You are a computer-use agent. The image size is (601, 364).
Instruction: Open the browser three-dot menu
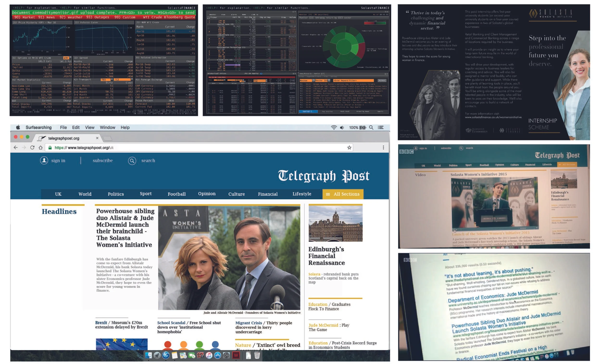point(383,147)
